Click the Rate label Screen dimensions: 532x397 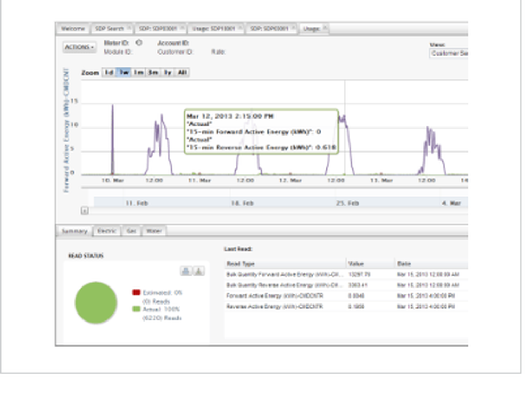coord(218,52)
